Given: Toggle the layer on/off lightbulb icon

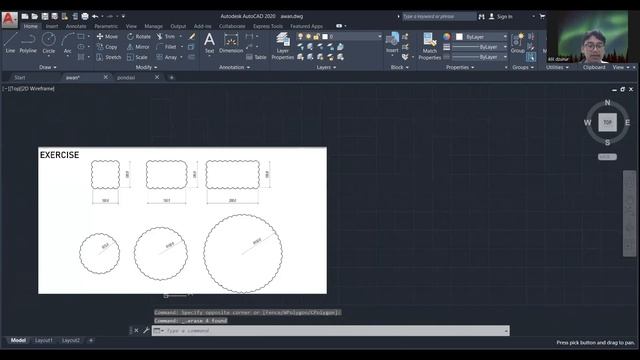Looking at the screenshot, I should coord(300,37).
